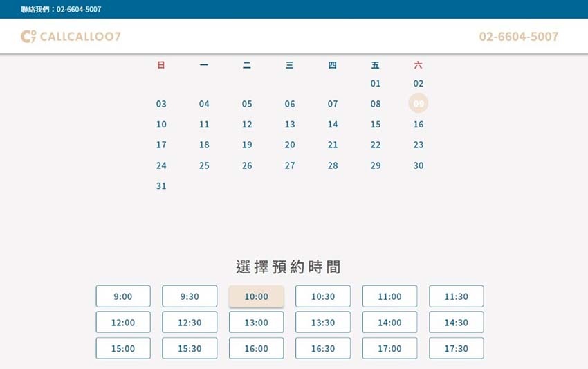Select calendar date 11

(204, 124)
